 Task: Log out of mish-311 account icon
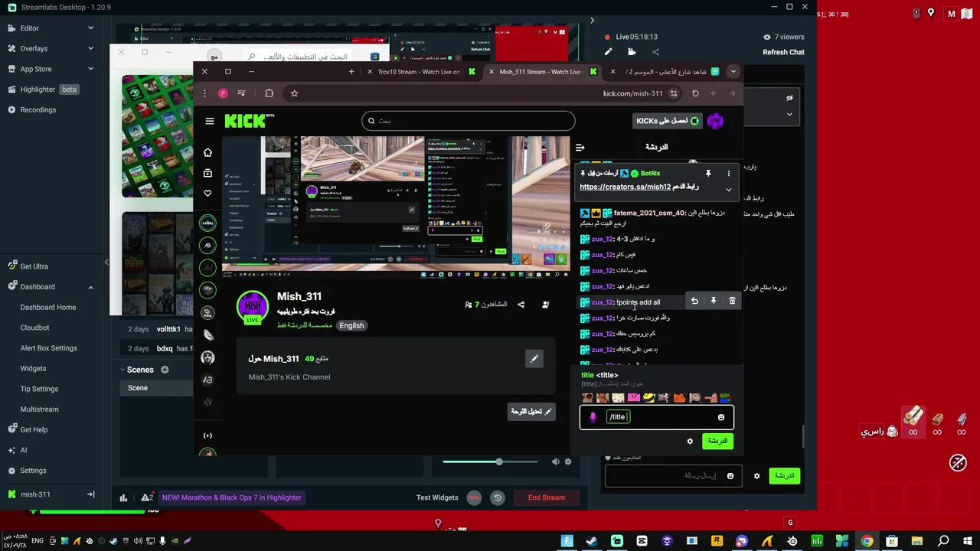click(x=90, y=494)
